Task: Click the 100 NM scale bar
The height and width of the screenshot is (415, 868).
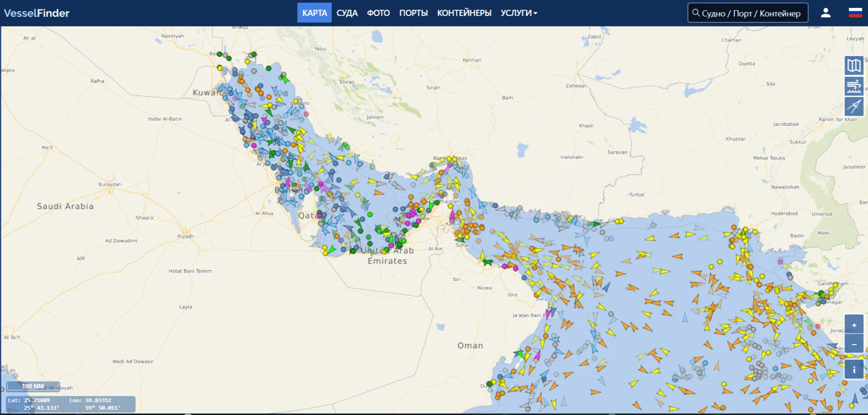Action: [33, 386]
